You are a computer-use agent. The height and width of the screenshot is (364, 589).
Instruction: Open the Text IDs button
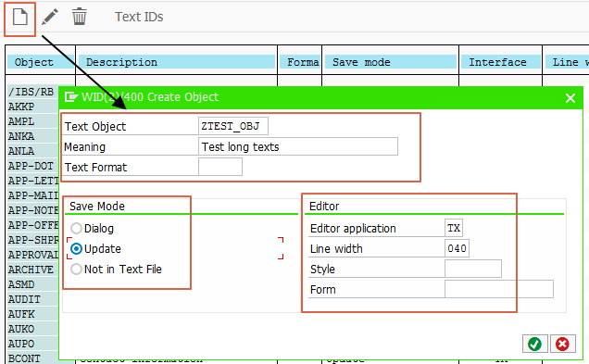pyautogui.click(x=139, y=17)
